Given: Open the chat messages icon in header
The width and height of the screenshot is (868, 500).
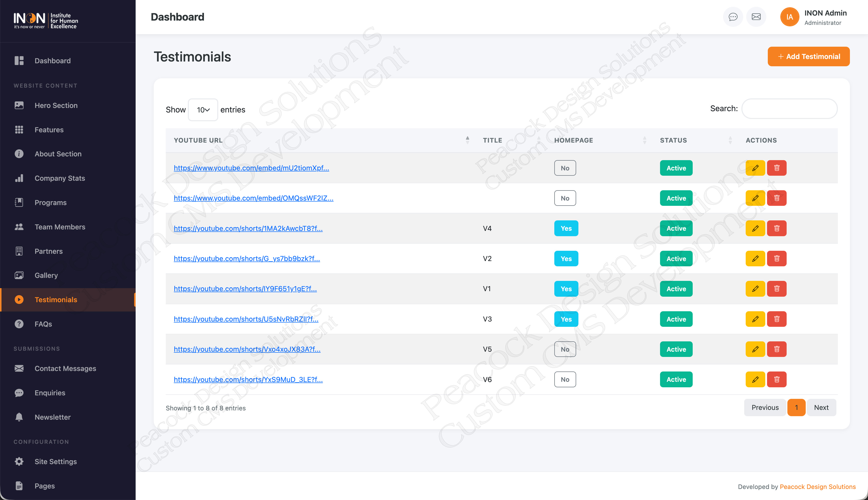Looking at the screenshot, I should [x=733, y=17].
